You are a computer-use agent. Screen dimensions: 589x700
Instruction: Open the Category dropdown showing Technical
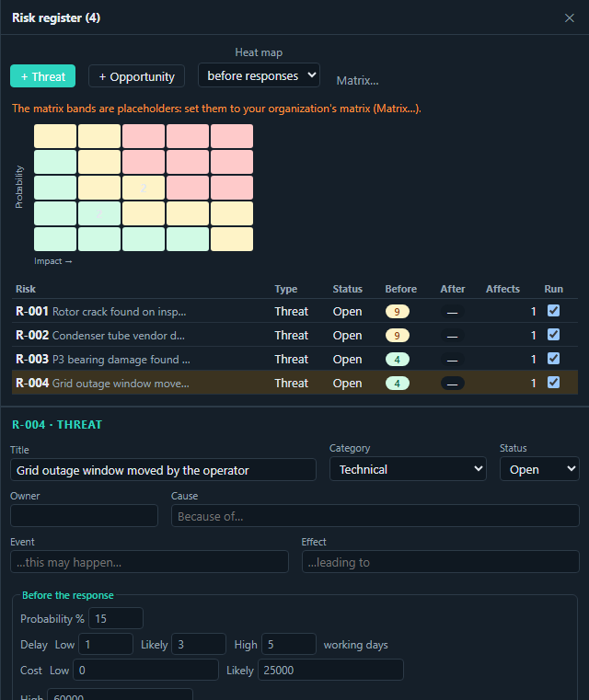(x=408, y=469)
